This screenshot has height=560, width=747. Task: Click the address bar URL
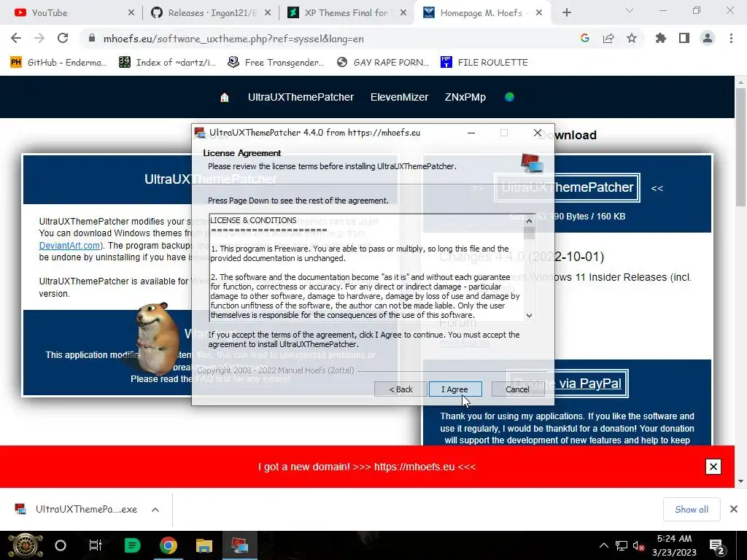tap(233, 39)
